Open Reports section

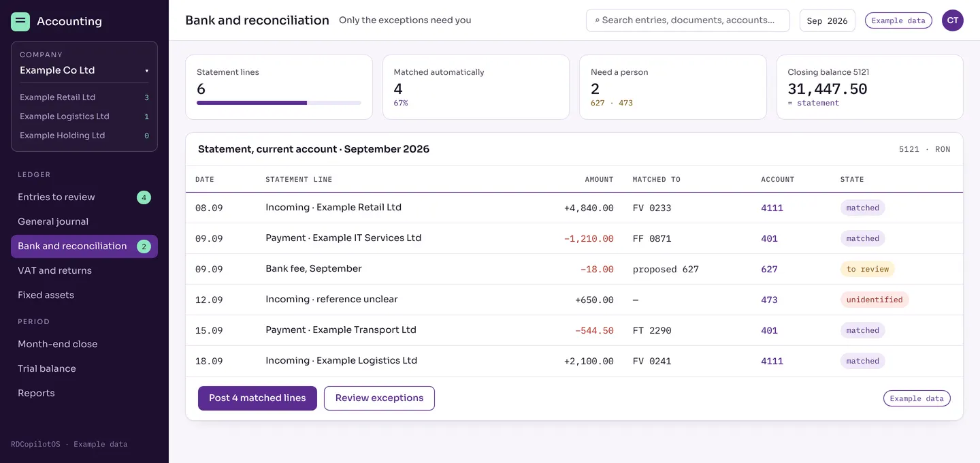tap(84, 394)
